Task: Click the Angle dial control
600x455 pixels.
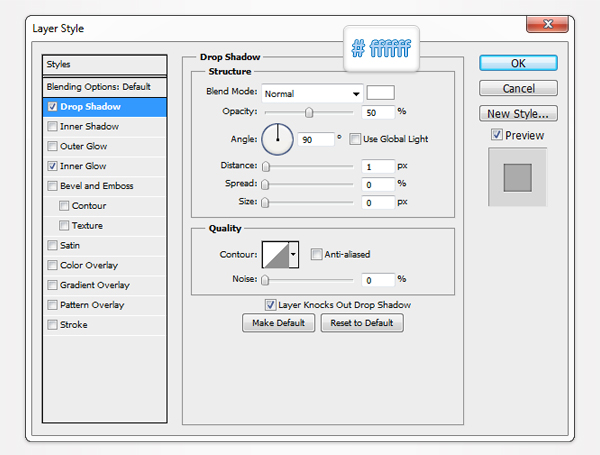Action: coord(277,139)
